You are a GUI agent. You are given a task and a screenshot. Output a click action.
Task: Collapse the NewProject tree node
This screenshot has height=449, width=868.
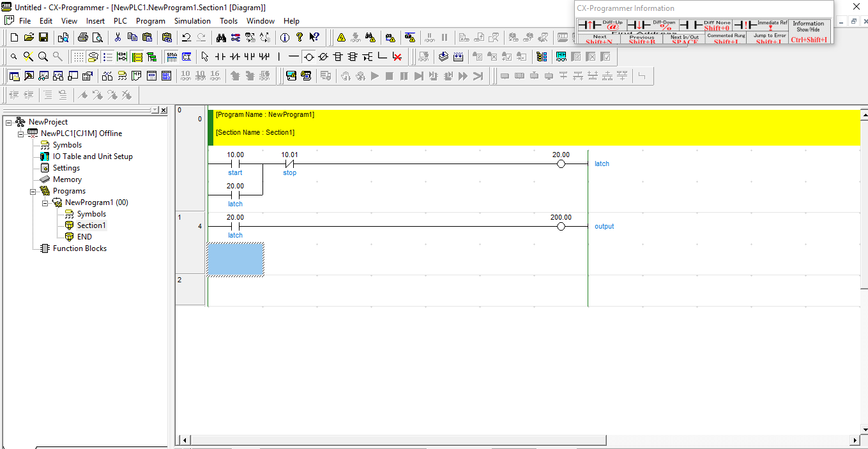pyautogui.click(x=8, y=122)
